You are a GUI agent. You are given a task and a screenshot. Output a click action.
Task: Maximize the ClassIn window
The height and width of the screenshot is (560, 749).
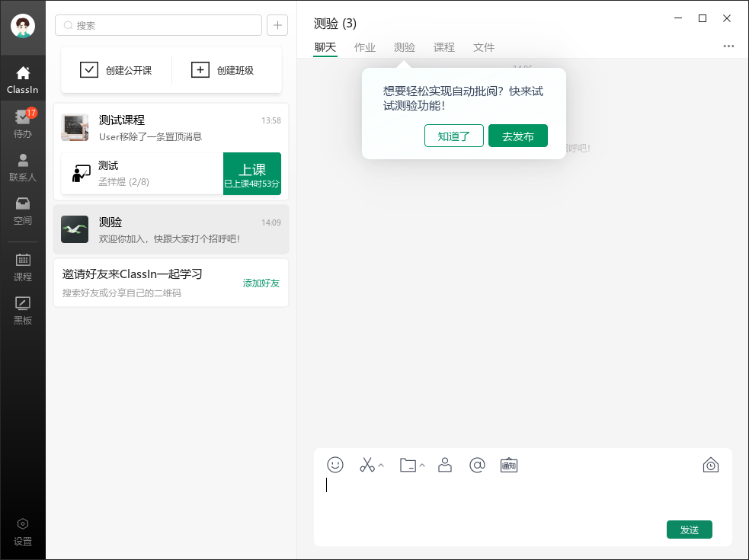pyautogui.click(x=703, y=18)
